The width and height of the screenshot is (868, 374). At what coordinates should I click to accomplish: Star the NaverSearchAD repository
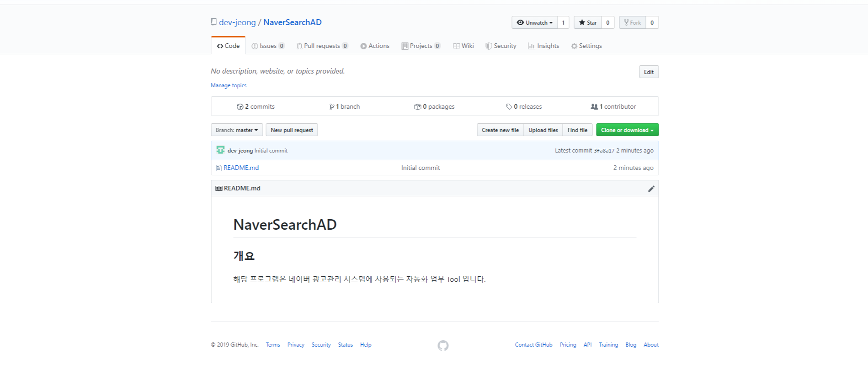point(588,22)
